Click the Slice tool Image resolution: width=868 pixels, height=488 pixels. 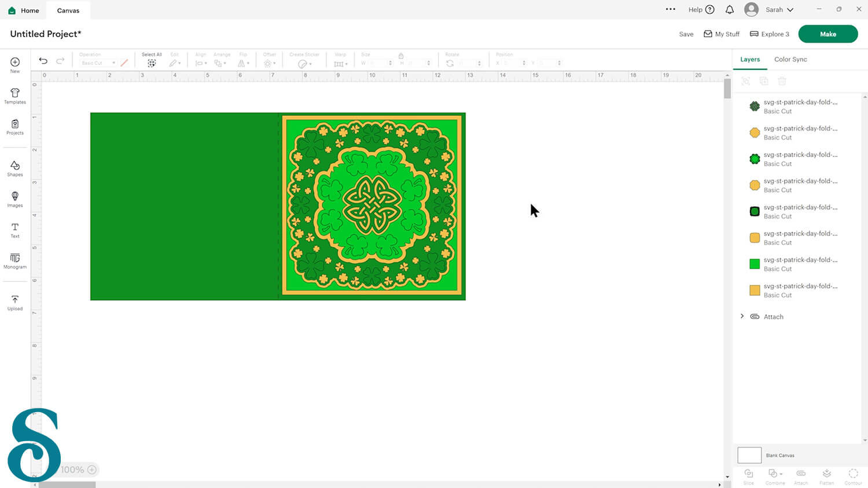(x=749, y=476)
